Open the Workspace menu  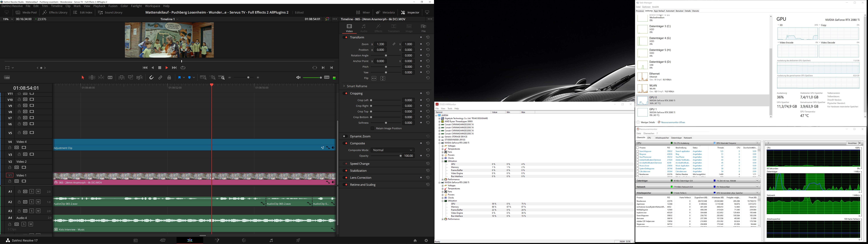(153, 6)
